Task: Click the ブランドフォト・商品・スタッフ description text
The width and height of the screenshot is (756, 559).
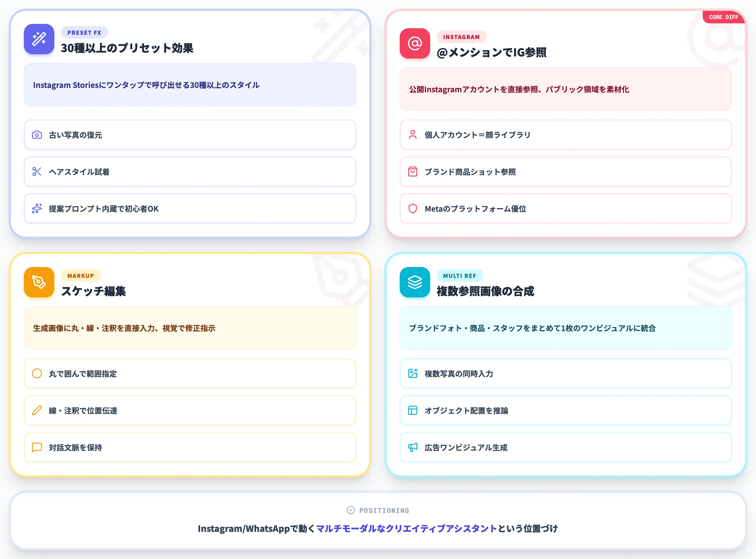Action: (x=533, y=328)
